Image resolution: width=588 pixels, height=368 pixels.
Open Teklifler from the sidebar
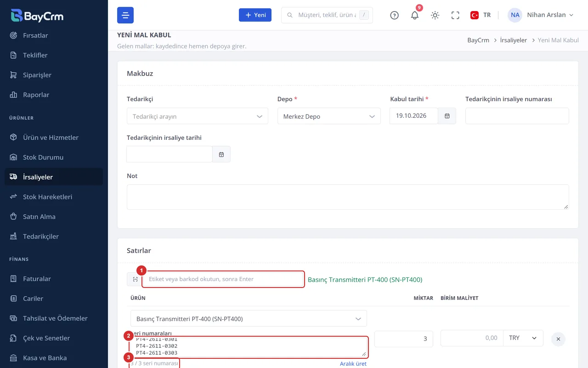coord(54,55)
